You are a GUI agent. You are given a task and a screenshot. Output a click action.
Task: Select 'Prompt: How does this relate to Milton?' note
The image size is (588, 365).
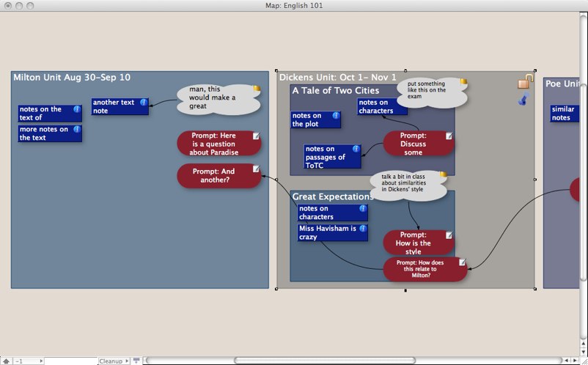(425, 269)
